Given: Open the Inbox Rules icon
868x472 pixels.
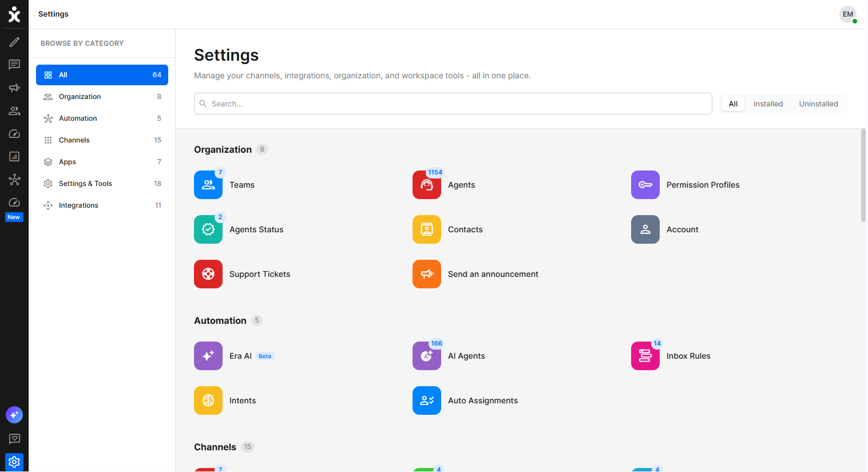Looking at the screenshot, I should [645, 356].
